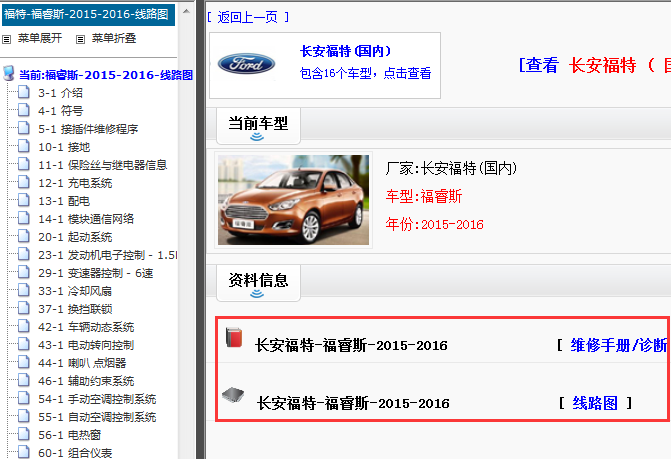Click the orange Ford Escort car thumbnail
This screenshot has height=459, width=671.
[x=293, y=200]
